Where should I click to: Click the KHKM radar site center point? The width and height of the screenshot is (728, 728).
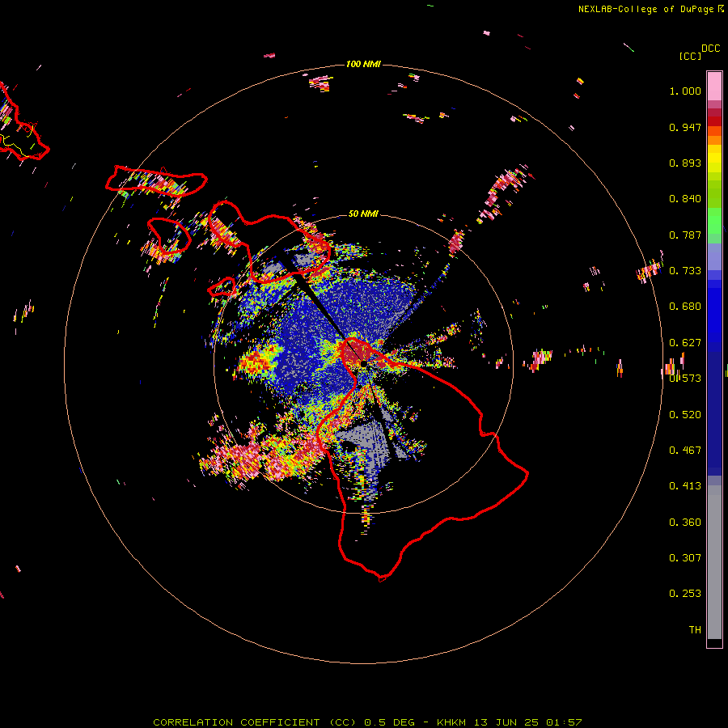click(364, 364)
